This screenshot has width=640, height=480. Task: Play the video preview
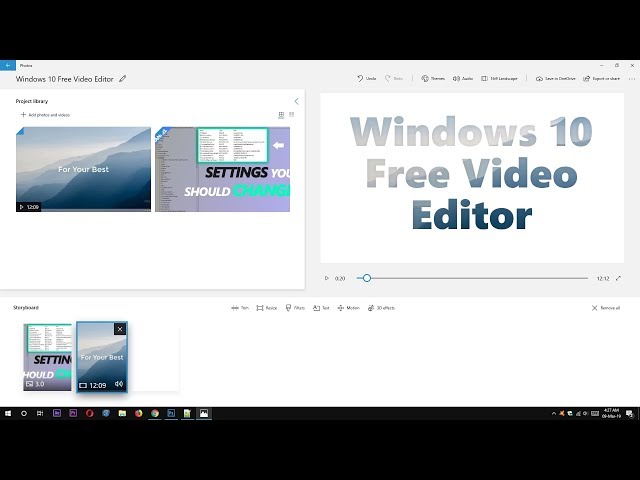tap(326, 278)
